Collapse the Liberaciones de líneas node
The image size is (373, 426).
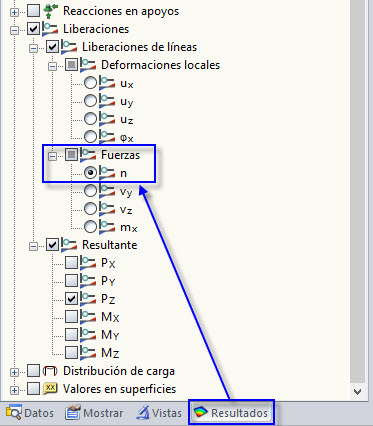(x=33, y=49)
